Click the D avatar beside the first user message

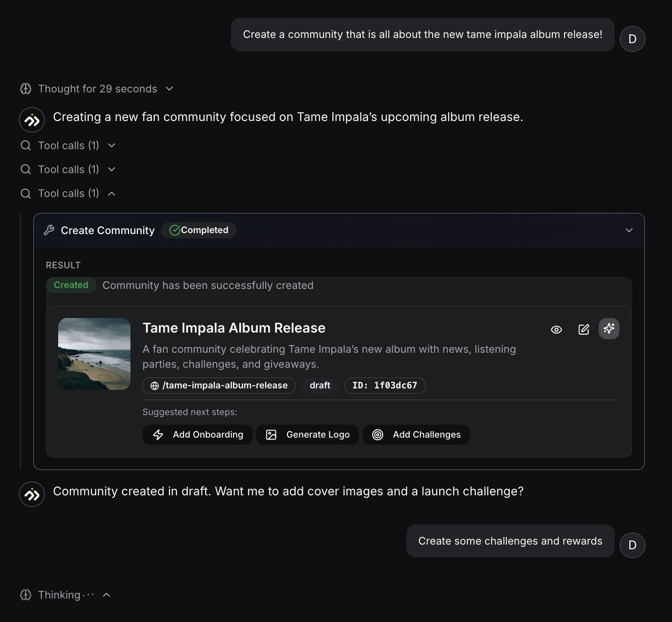(x=633, y=39)
